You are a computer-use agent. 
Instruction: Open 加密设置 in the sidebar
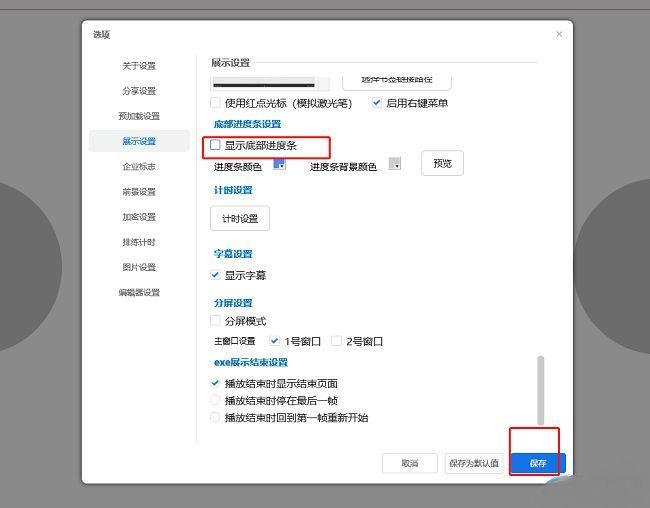click(139, 217)
